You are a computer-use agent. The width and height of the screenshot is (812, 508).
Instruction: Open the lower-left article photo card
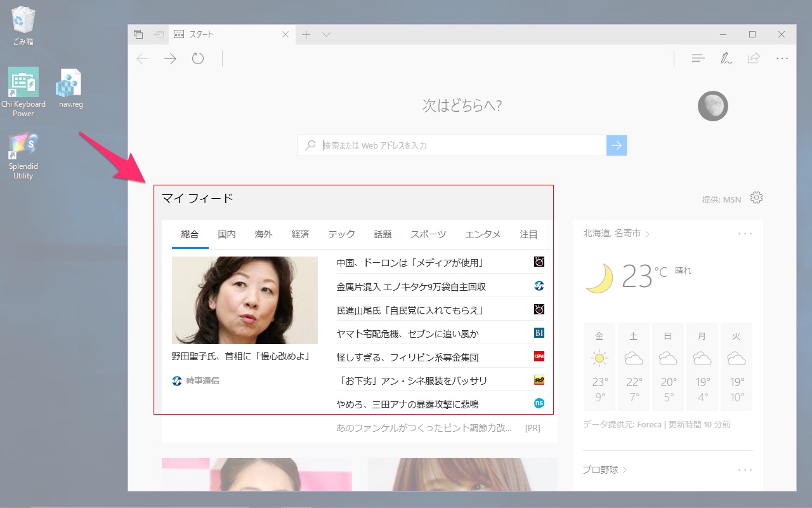tap(257, 474)
